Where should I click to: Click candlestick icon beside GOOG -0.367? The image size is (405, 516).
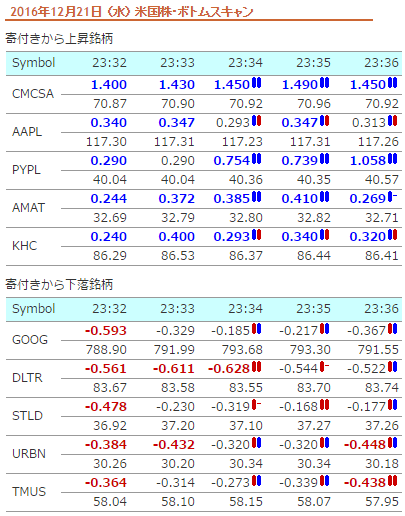point(392,329)
